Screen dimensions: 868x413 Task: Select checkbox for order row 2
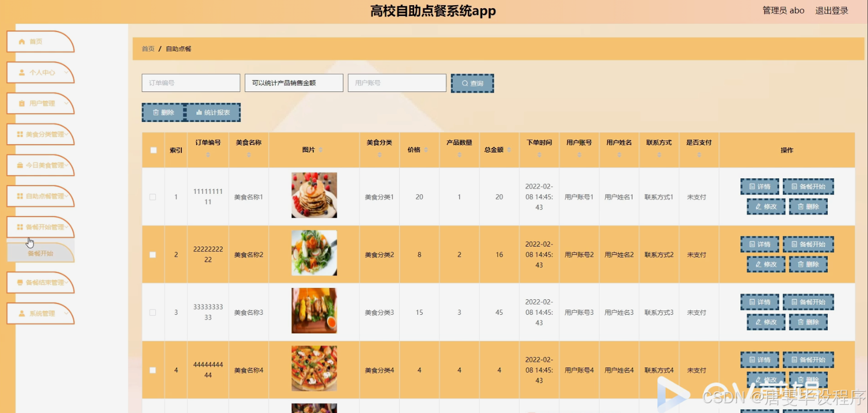click(x=153, y=255)
